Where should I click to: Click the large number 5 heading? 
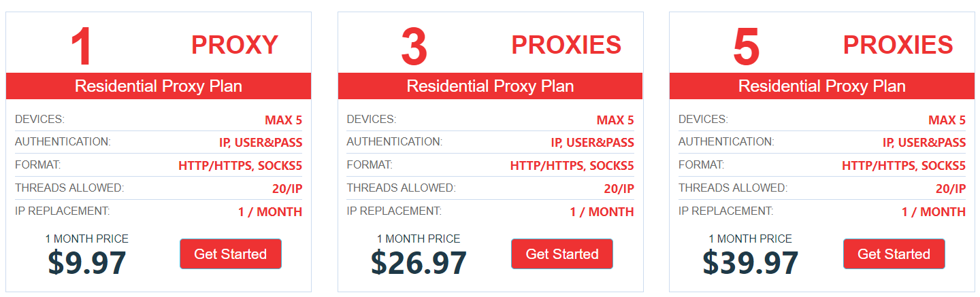click(x=746, y=46)
